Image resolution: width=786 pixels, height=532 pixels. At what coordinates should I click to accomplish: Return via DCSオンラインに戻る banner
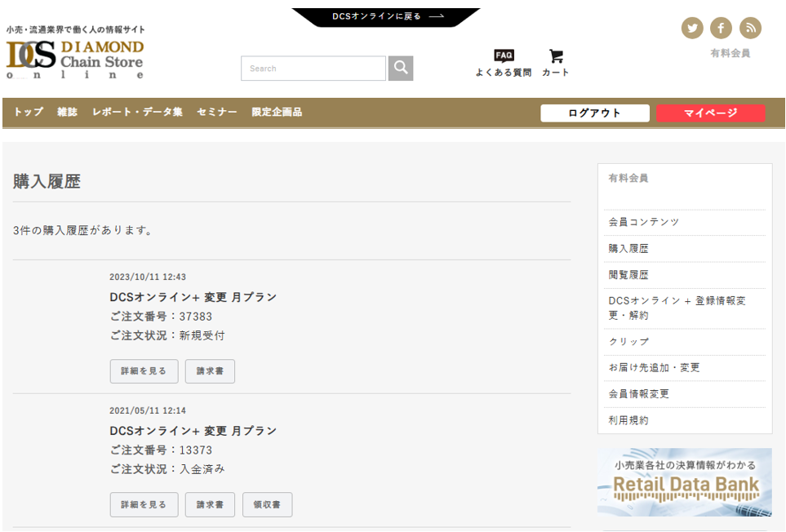(387, 16)
